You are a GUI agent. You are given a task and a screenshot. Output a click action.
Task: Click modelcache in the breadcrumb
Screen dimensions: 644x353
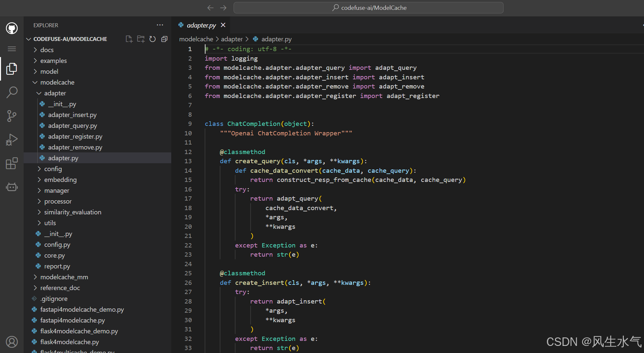(196, 39)
